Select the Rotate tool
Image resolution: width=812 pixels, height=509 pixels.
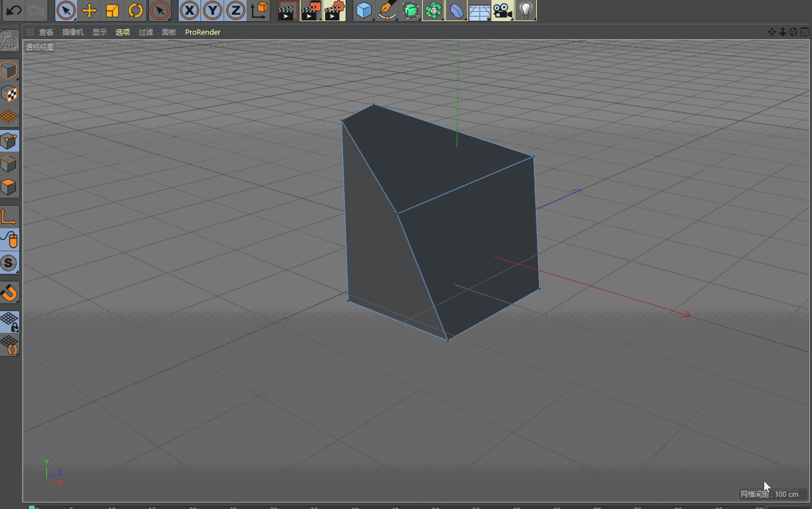pyautogui.click(x=136, y=10)
